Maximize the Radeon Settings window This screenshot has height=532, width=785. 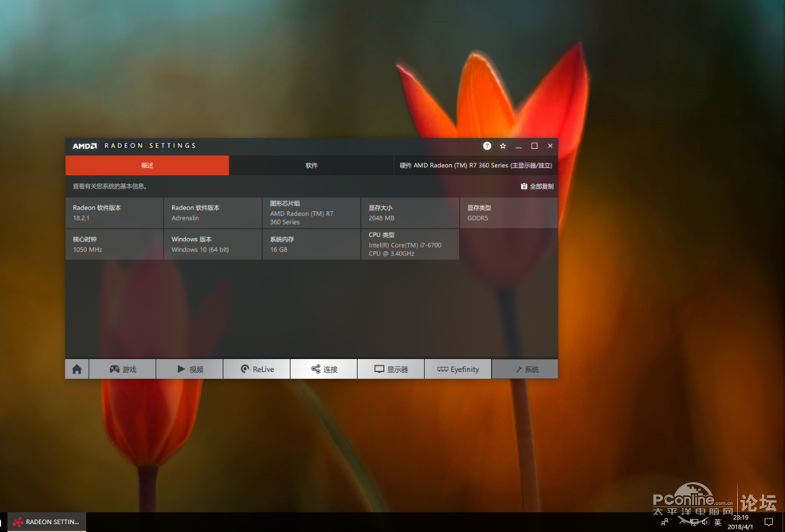tap(534, 146)
